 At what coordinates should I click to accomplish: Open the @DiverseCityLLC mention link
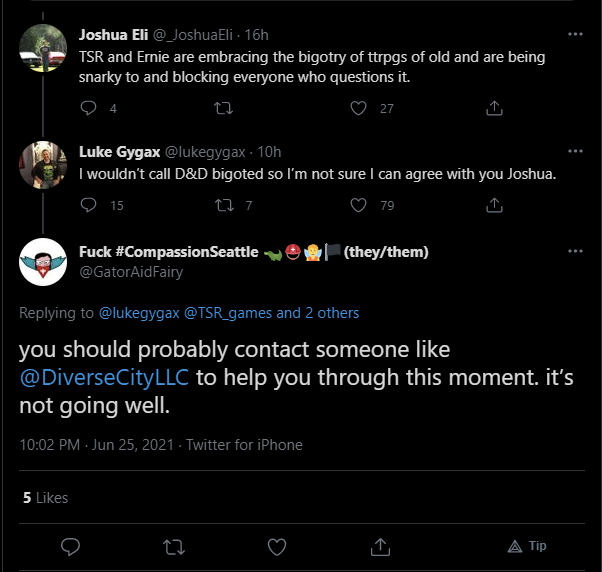click(104, 377)
